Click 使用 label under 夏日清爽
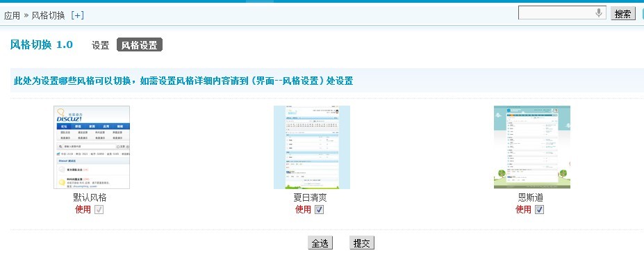 click(303, 209)
